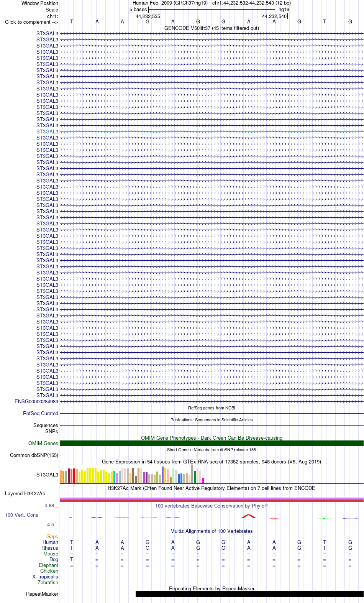Click the Layered H3K27Ac label
Image resolution: width=364 pixels, height=603 pixels.
[x=25, y=493]
